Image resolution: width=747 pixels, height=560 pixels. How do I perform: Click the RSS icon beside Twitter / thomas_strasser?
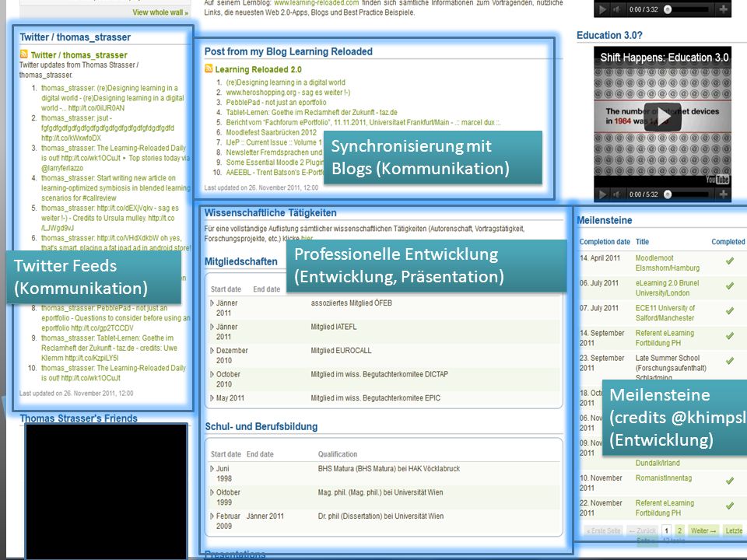tap(24, 54)
